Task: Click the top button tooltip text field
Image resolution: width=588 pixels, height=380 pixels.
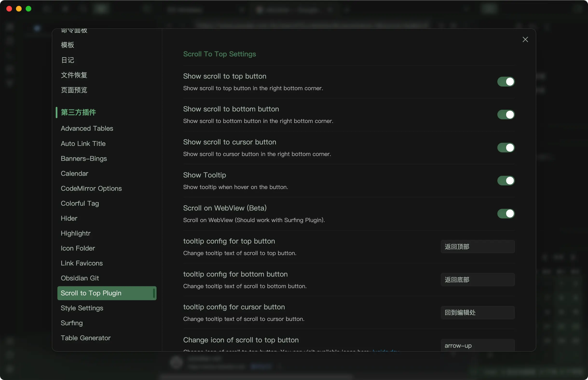Action: [478, 247]
